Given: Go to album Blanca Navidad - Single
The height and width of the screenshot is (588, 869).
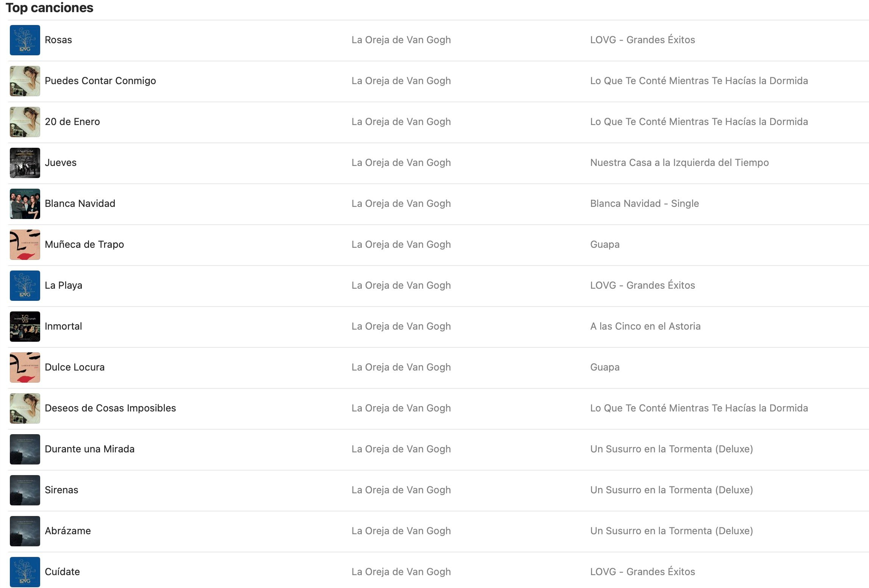Looking at the screenshot, I should coord(644,203).
